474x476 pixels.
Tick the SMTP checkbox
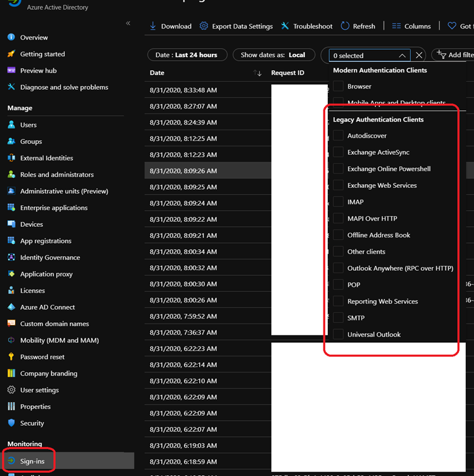[x=338, y=317]
